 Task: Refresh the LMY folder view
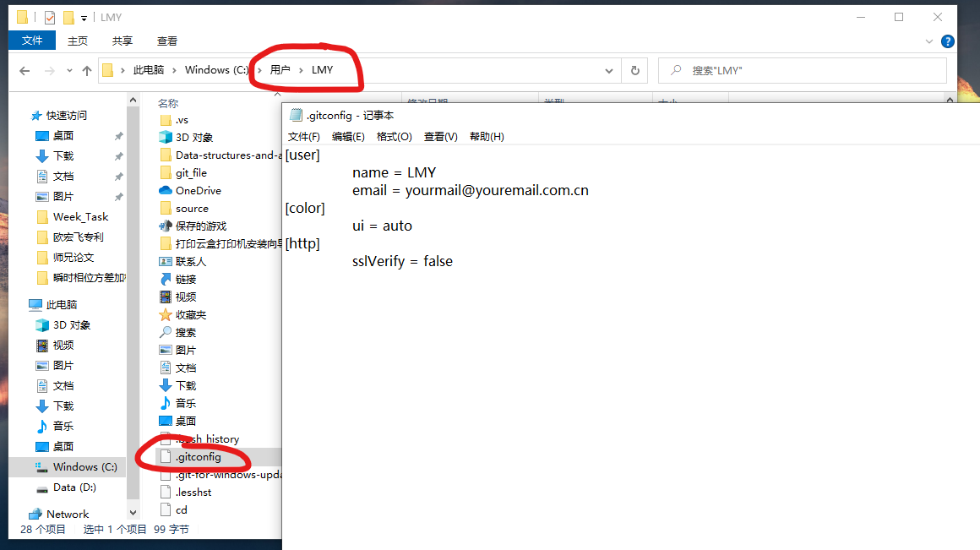pyautogui.click(x=635, y=71)
